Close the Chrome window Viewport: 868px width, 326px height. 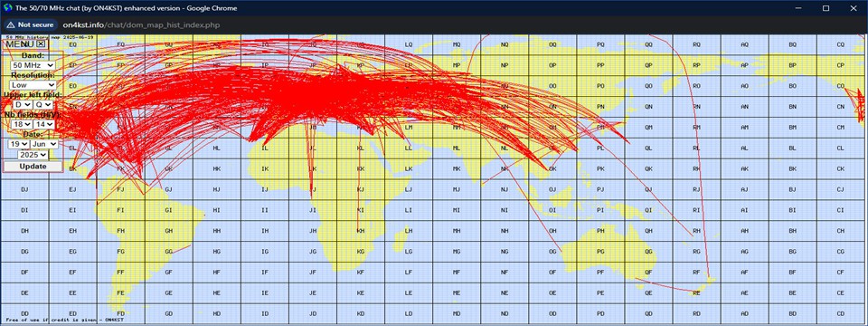click(x=853, y=8)
